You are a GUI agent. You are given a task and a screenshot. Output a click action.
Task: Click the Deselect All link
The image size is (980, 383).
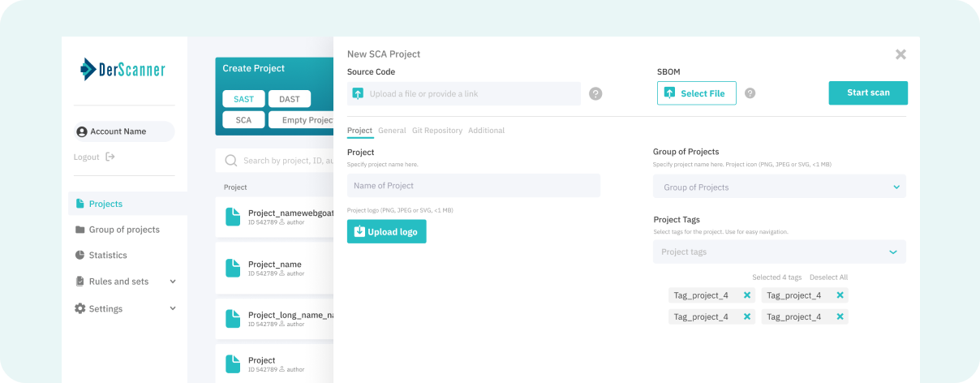[828, 278]
